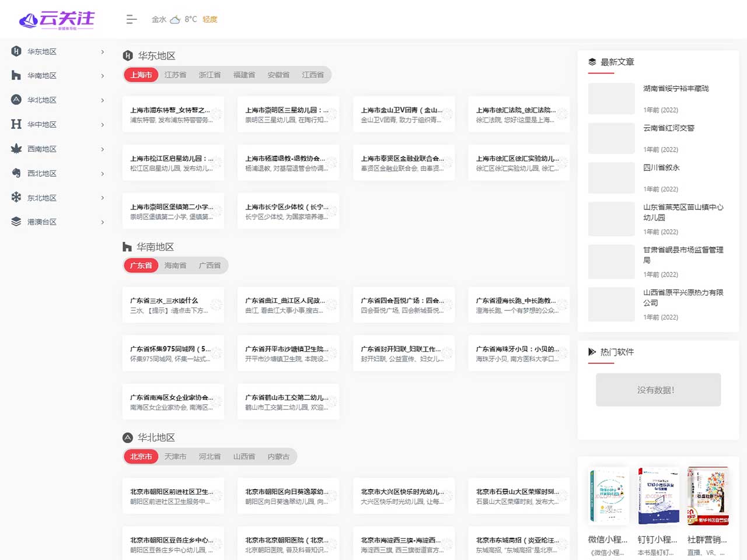This screenshot has height=560, width=747.
Task: Open the 西北地区 chevron in sidebar
Action: pyautogui.click(x=102, y=173)
